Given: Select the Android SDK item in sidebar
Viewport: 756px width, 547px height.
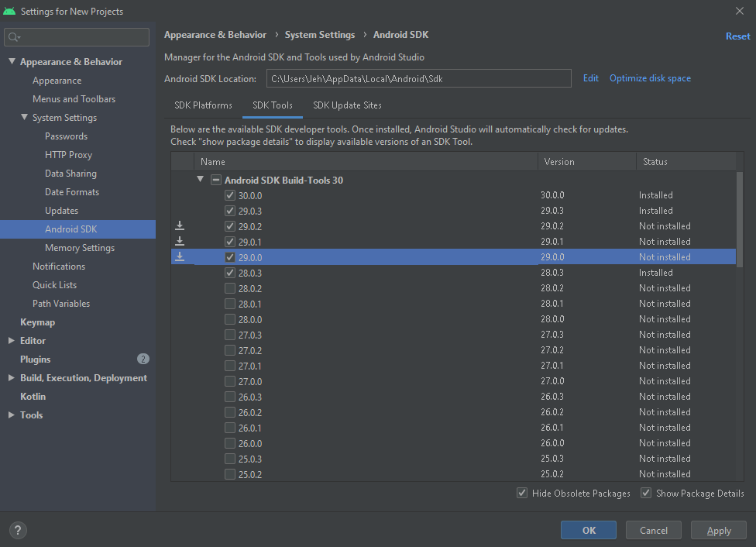Looking at the screenshot, I should (77, 229).
